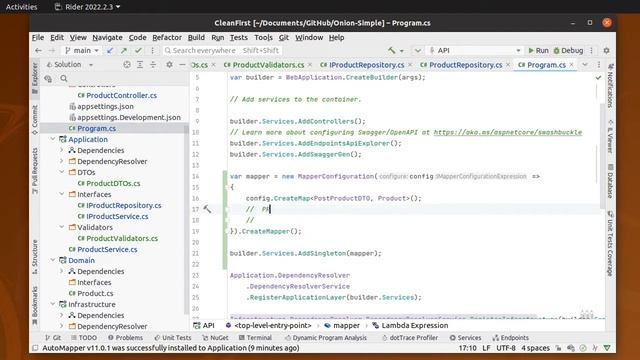
Task: Open the Tests menu
Action: click(x=239, y=38)
